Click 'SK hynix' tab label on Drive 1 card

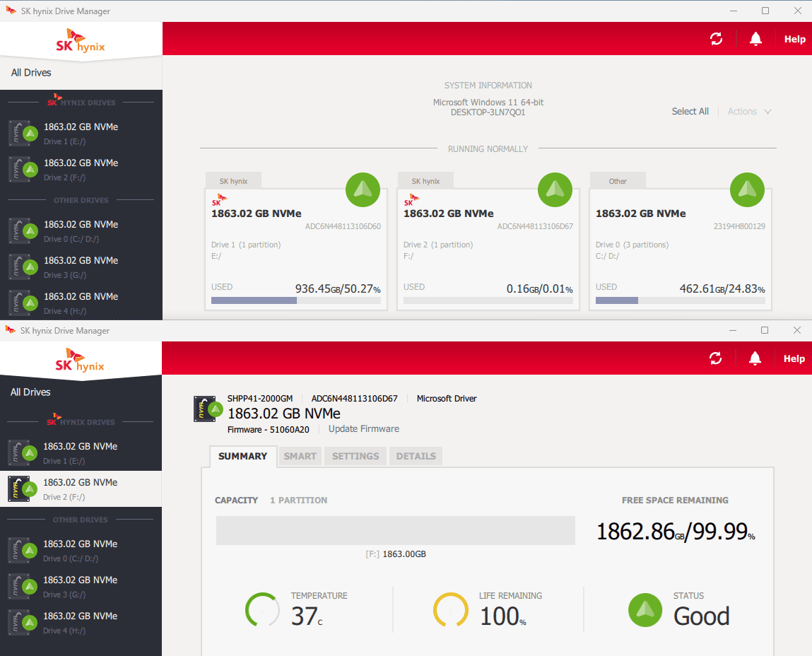point(233,182)
